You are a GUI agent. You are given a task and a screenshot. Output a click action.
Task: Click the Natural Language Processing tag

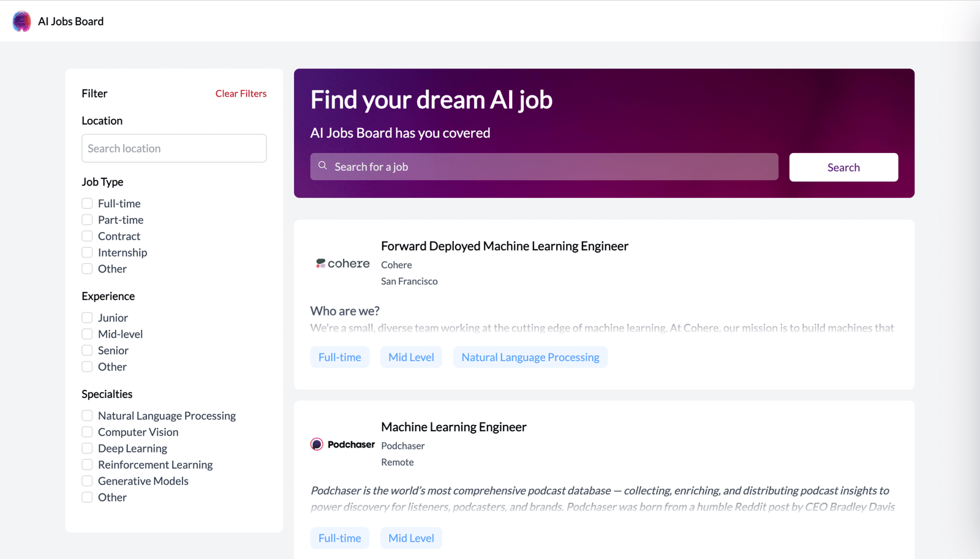pyautogui.click(x=530, y=357)
